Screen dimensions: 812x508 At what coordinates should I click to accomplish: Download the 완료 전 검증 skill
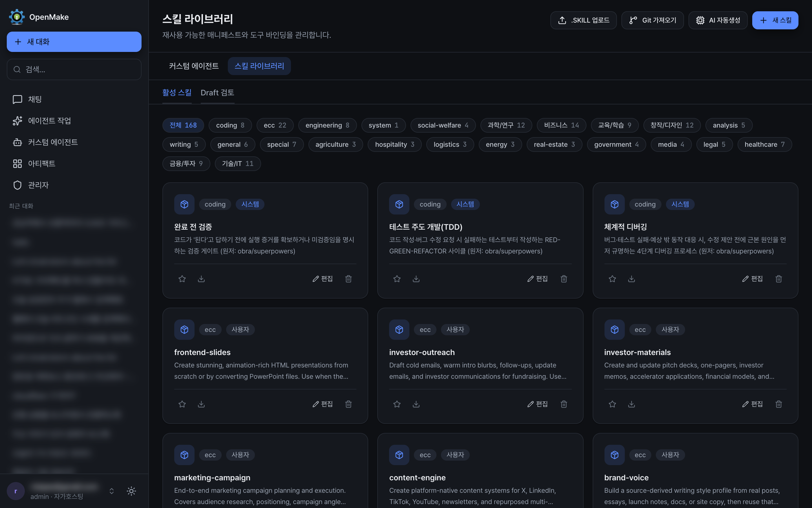tap(201, 279)
